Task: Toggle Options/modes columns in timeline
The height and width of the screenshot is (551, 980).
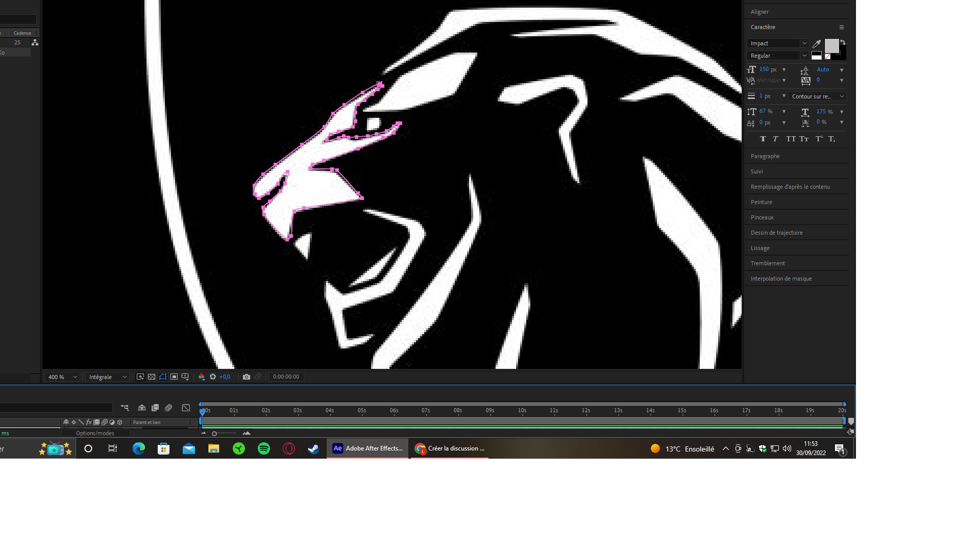Action: [x=95, y=433]
